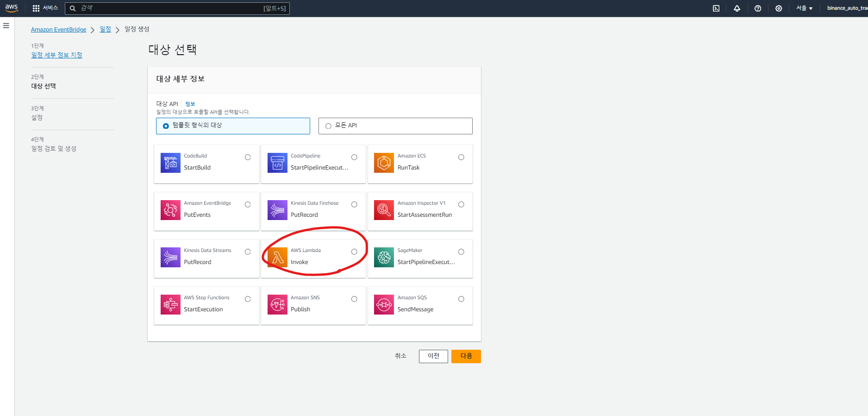Open the notifications bell icon
The height and width of the screenshot is (416, 868).
click(737, 8)
